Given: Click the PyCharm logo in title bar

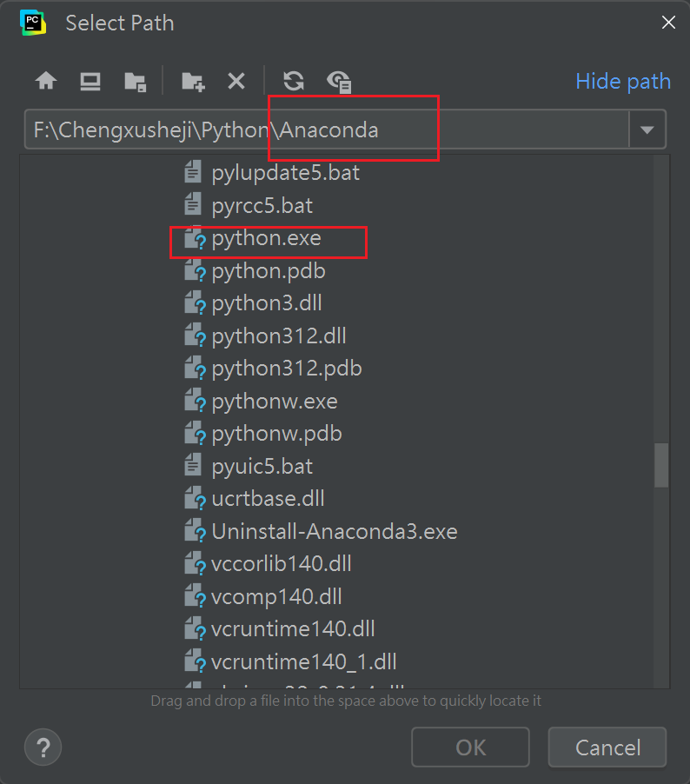Looking at the screenshot, I should 33,23.
